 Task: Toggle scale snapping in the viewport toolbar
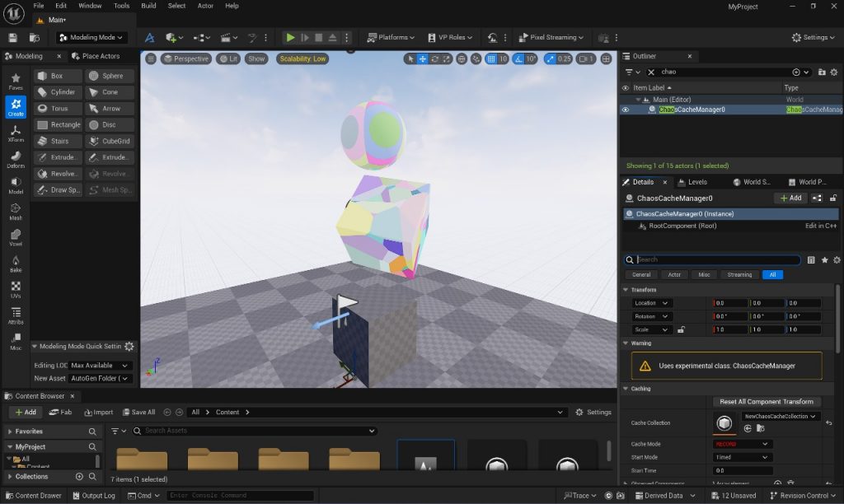pyautogui.click(x=549, y=58)
